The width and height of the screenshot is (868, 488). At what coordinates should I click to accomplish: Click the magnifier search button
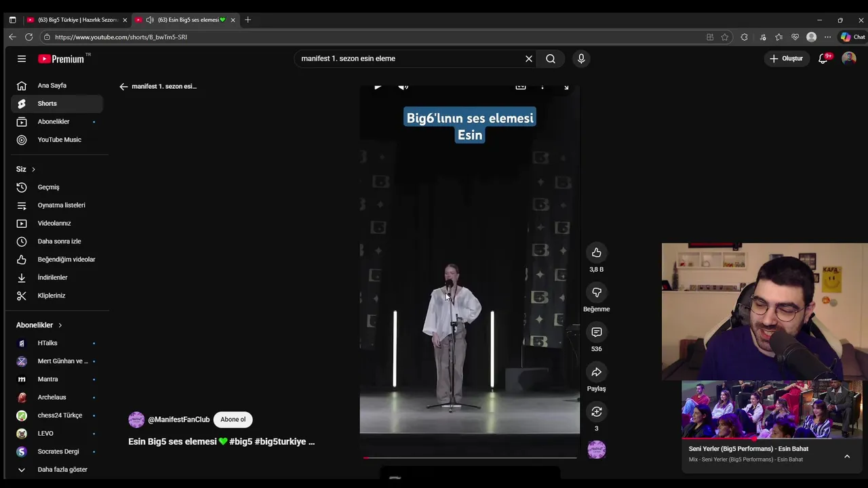[x=551, y=59]
